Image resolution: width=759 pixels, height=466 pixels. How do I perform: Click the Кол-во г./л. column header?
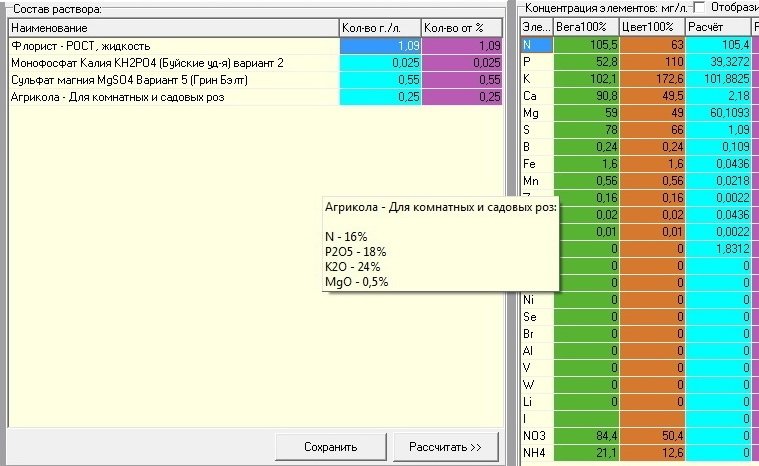click(380, 28)
